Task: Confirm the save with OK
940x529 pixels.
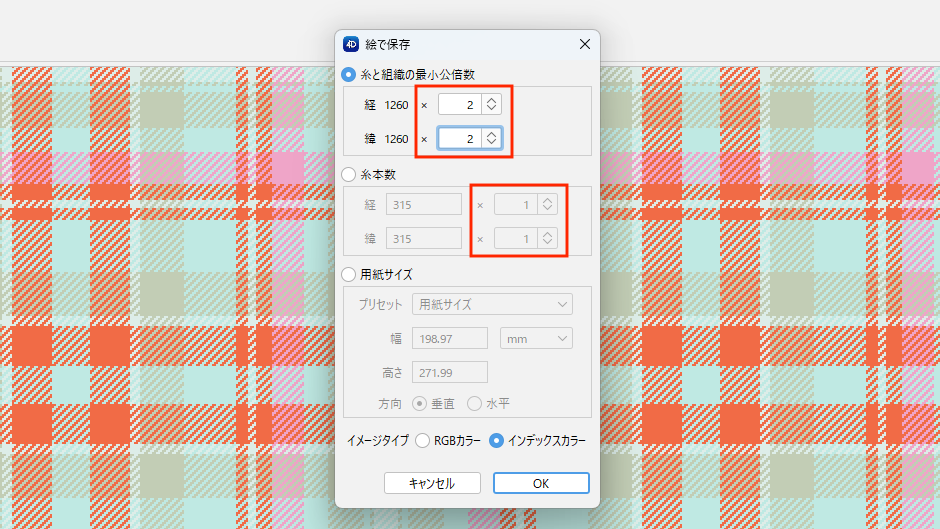Action: (x=540, y=483)
